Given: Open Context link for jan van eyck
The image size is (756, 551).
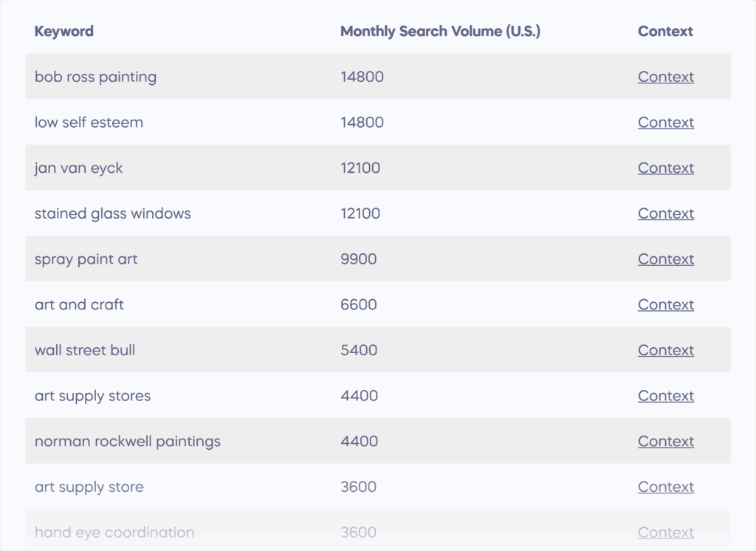Looking at the screenshot, I should click(x=665, y=168).
